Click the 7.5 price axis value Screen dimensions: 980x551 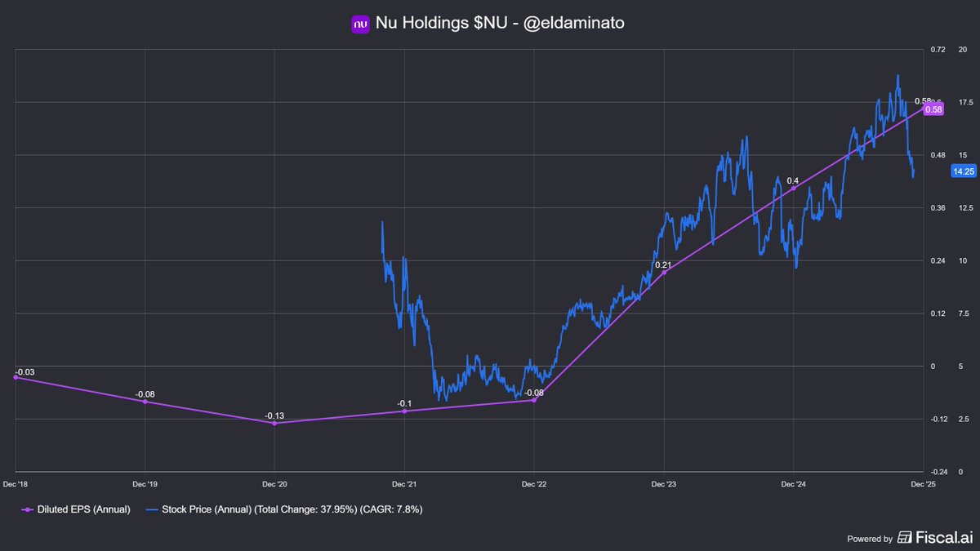coord(964,313)
